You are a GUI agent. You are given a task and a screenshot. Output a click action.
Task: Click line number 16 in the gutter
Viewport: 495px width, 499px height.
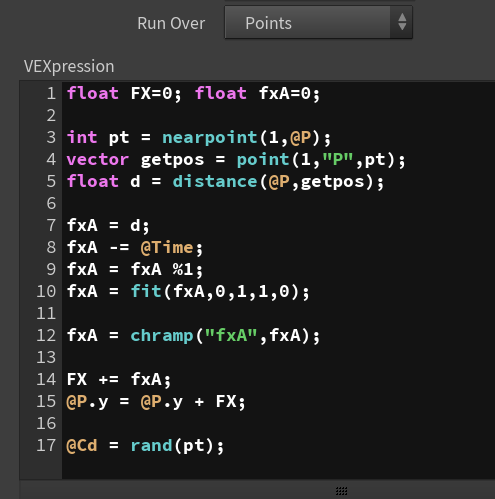coord(46,423)
